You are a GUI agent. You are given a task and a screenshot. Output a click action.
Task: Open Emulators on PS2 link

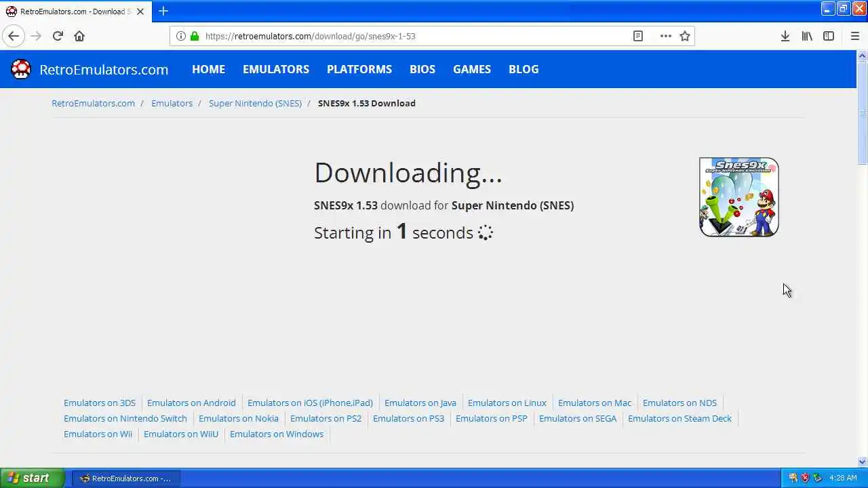pos(326,418)
